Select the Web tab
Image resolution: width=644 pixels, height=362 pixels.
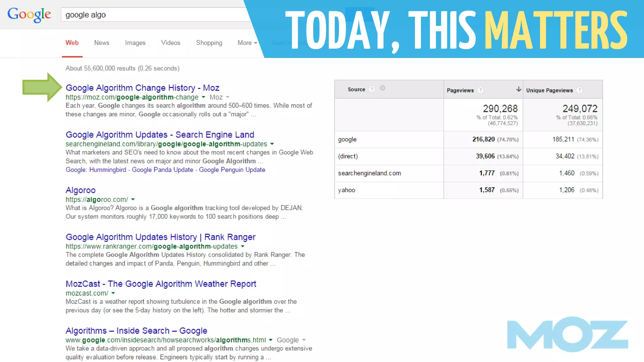[72, 43]
